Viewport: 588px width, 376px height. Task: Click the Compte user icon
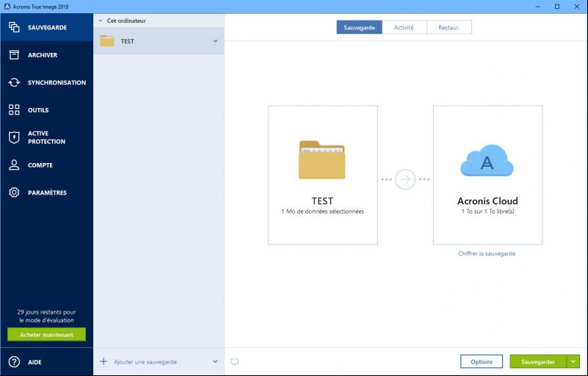pyautogui.click(x=14, y=164)
